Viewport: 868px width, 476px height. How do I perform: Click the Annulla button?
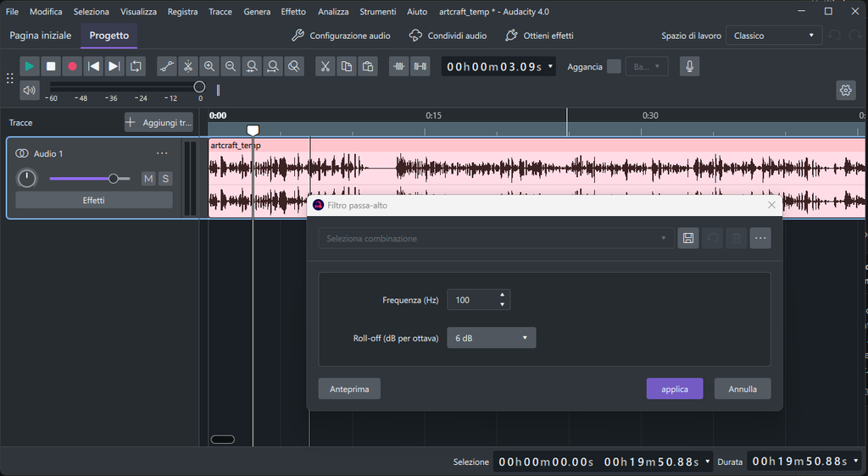743,389
